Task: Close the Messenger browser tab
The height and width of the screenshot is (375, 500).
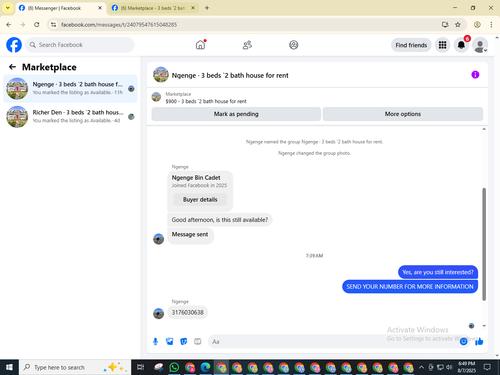Action: pos(100,8)
